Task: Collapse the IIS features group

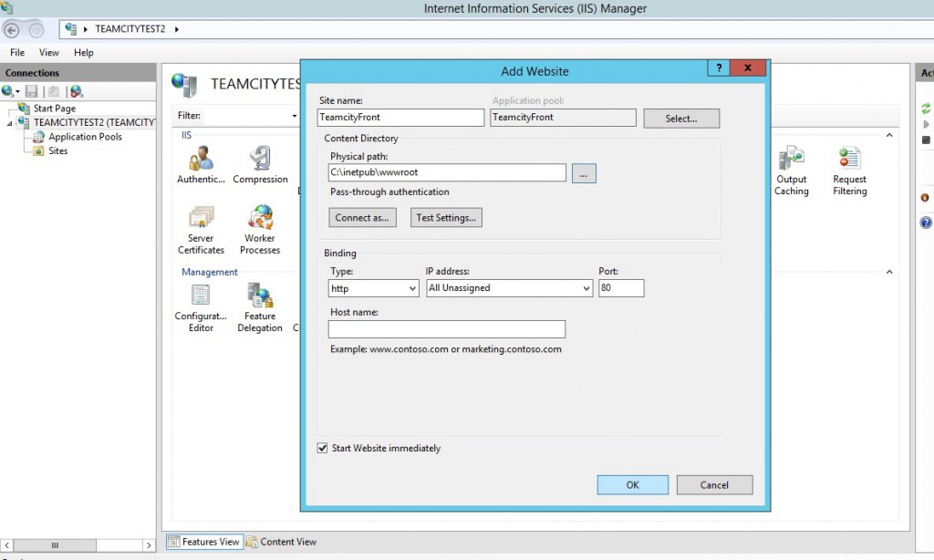Action: (889, 135)
